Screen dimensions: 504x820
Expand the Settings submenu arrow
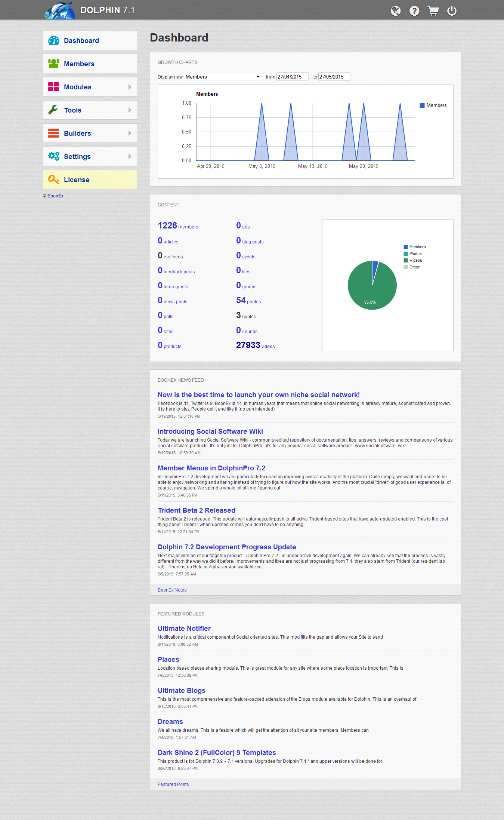click(130, 156)
